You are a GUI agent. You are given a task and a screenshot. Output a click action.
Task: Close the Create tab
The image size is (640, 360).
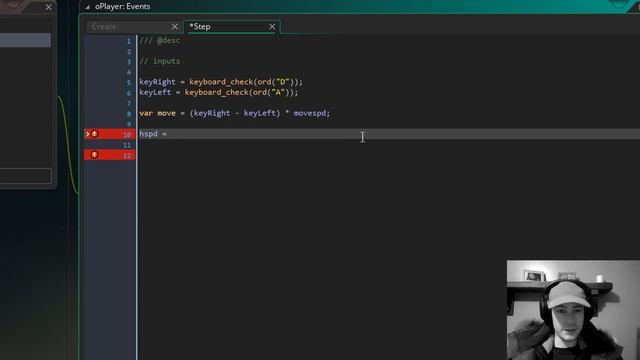(175, 27)
